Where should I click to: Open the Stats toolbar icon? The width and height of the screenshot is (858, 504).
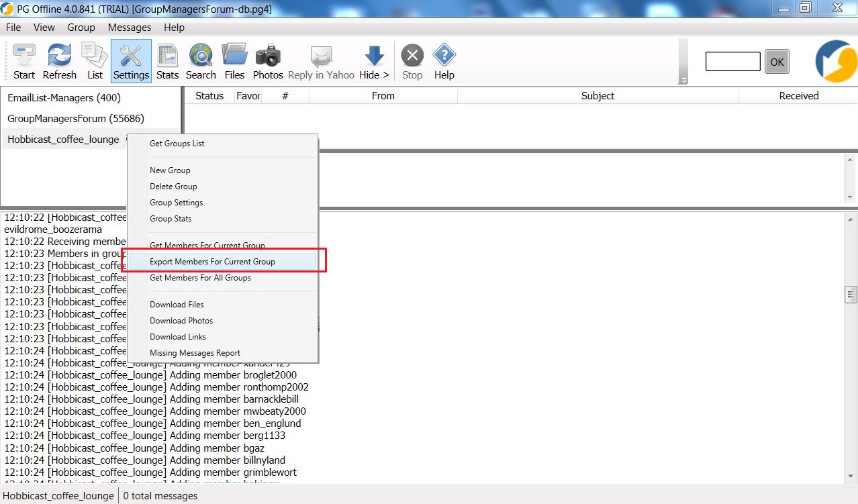point(167,61)
